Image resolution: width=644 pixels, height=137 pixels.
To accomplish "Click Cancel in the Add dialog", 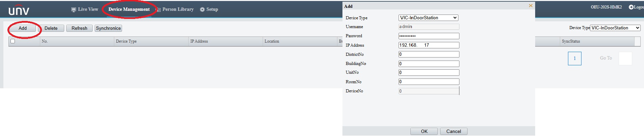I will (453, 132).
